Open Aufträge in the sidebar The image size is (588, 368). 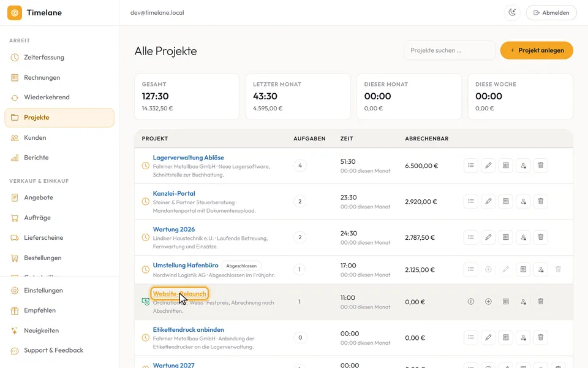[59, 218]
